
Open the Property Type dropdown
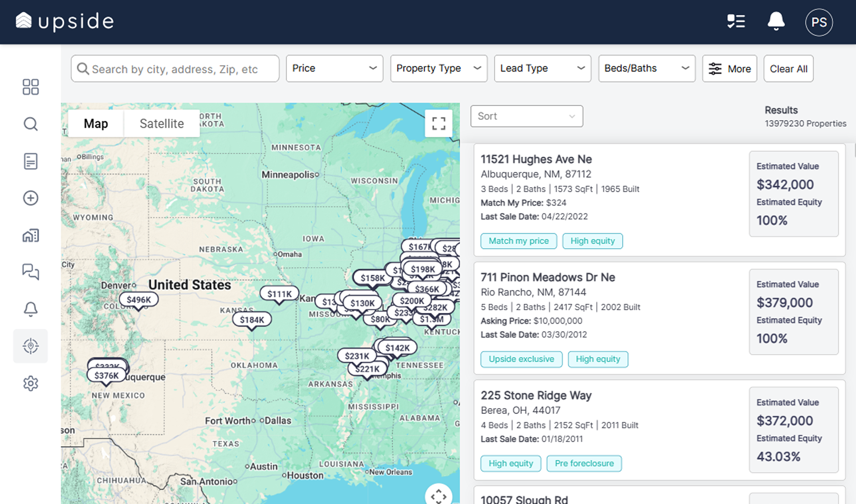[439, 69]
